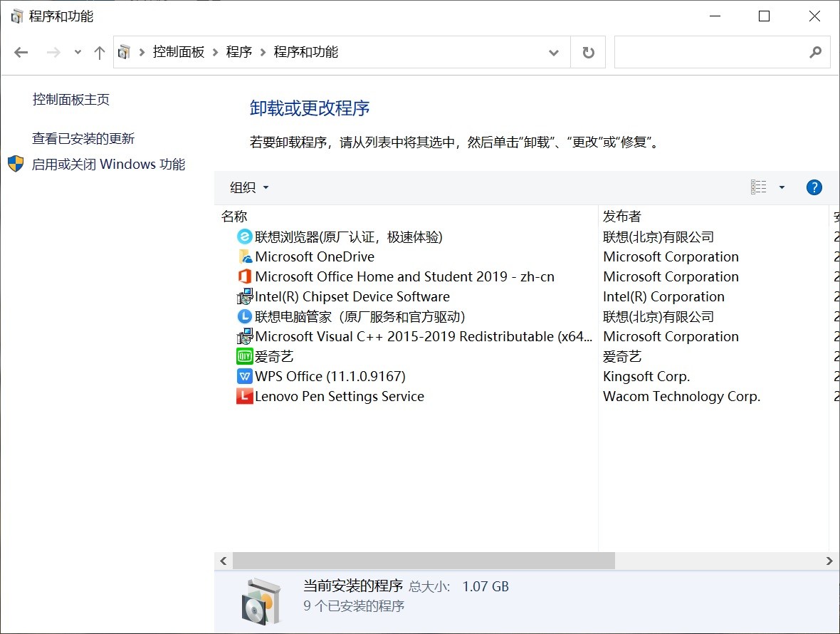Click the installed programs disc icon
This screenshot has height=634, width=840.
click(x=261, y=601)
